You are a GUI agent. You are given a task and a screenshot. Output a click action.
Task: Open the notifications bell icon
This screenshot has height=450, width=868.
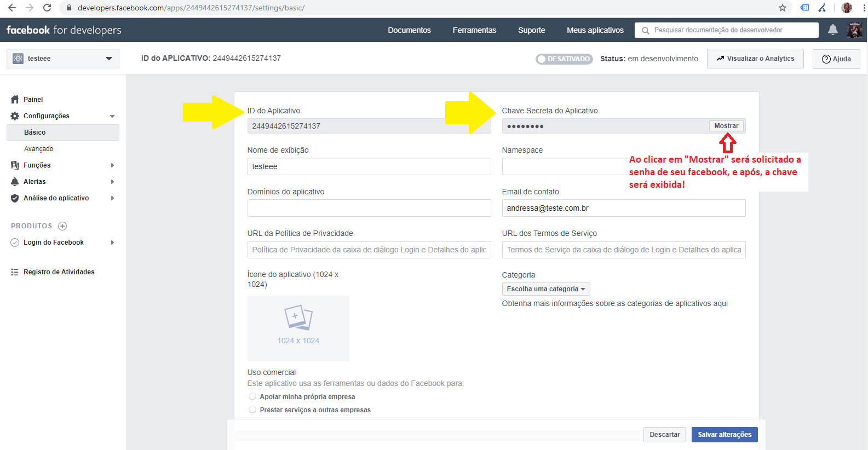coord(833,30)
